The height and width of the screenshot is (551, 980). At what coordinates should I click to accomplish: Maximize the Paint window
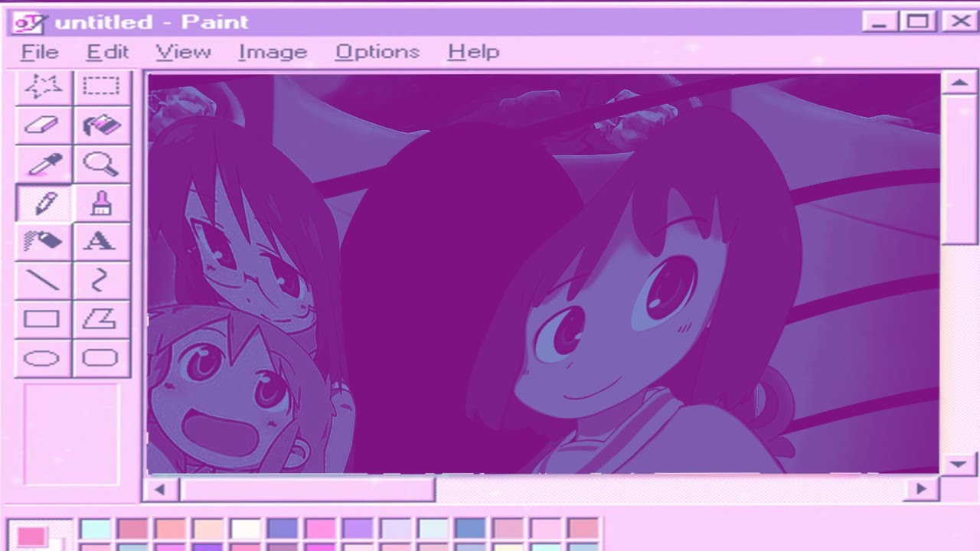point(918,22)
